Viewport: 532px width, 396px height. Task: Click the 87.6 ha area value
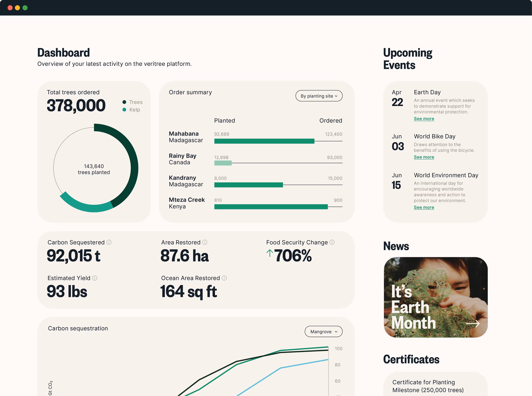point(185,256)
